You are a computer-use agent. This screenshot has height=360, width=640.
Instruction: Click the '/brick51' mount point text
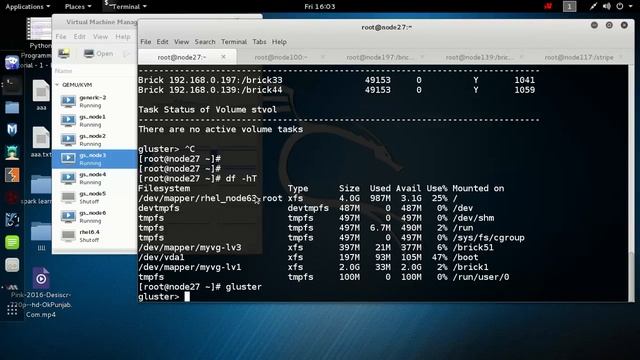(x=473, y=247)
